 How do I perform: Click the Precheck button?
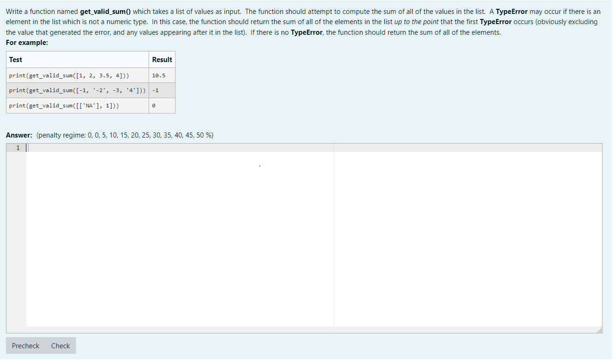tap(25, 345)
